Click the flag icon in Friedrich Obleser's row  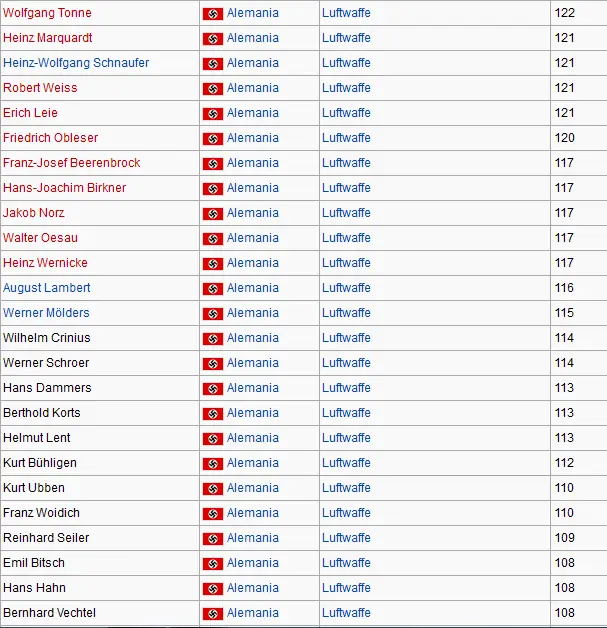[x=213, y=139]
